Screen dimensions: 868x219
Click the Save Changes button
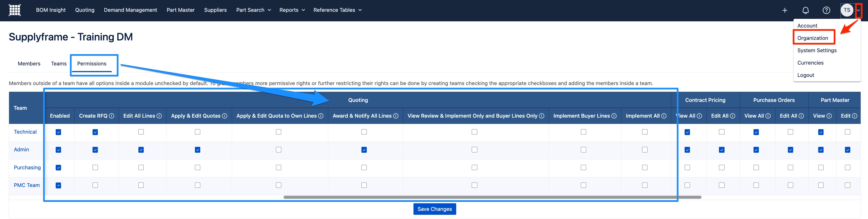435,209
